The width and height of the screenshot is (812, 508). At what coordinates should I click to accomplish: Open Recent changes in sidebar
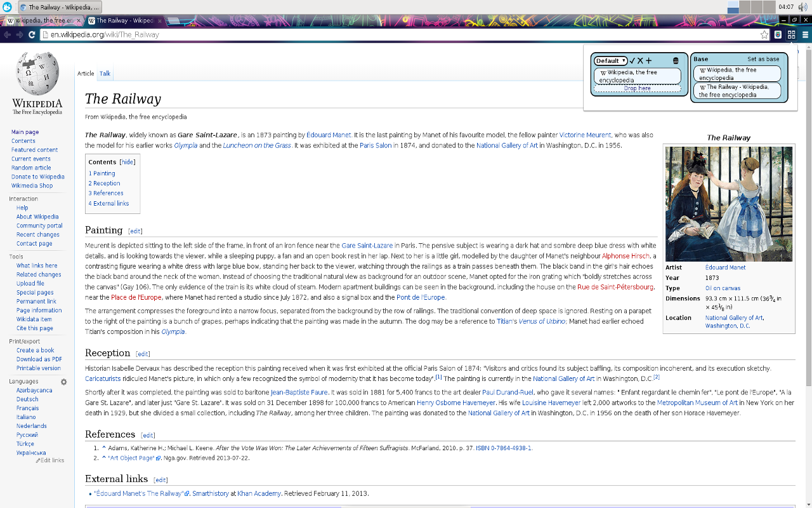click(38, 234)
